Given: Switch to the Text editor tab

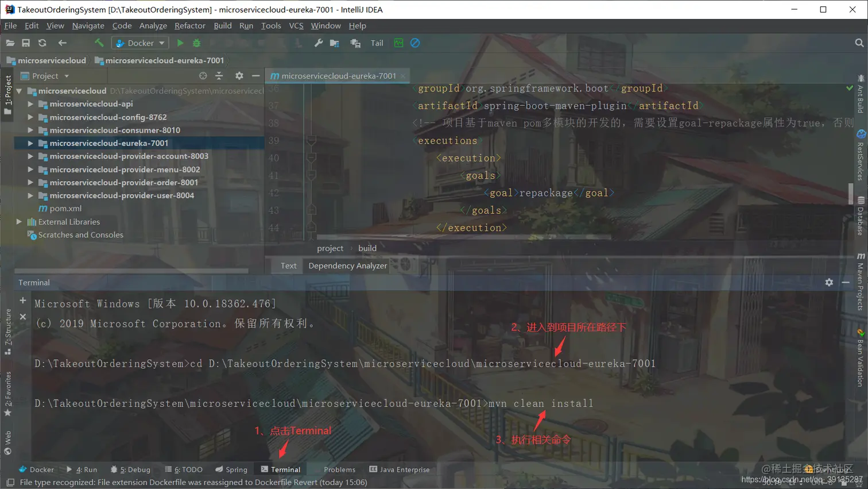Looking at the screenshot, I should 288,265.
